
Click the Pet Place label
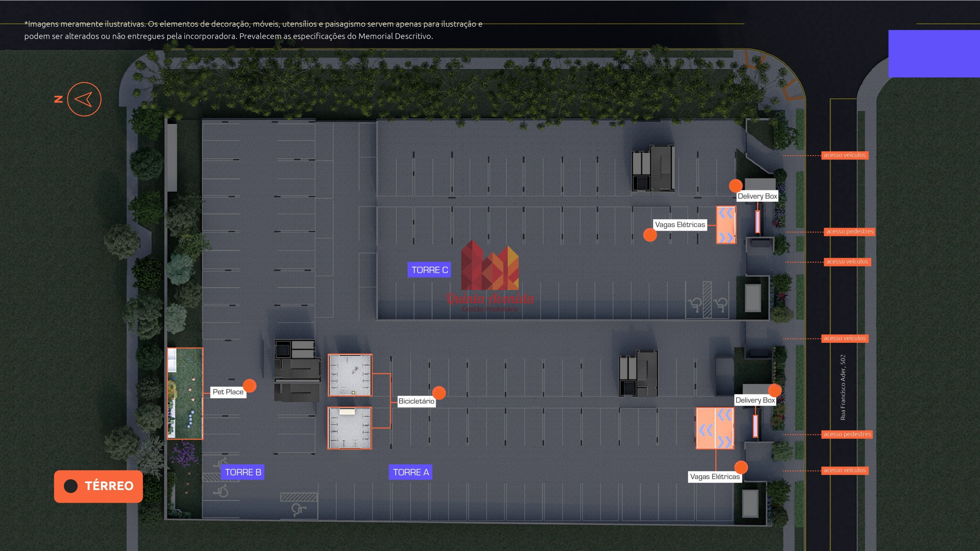point(228,392)
